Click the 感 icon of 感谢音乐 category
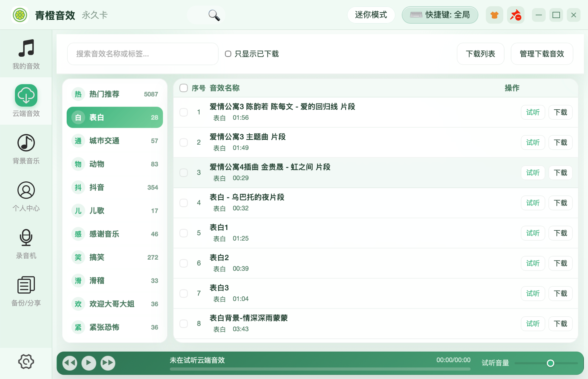Image resolution: width=588 pixels, height=379 pixels. pyautogui.click(x=78, y=234)
